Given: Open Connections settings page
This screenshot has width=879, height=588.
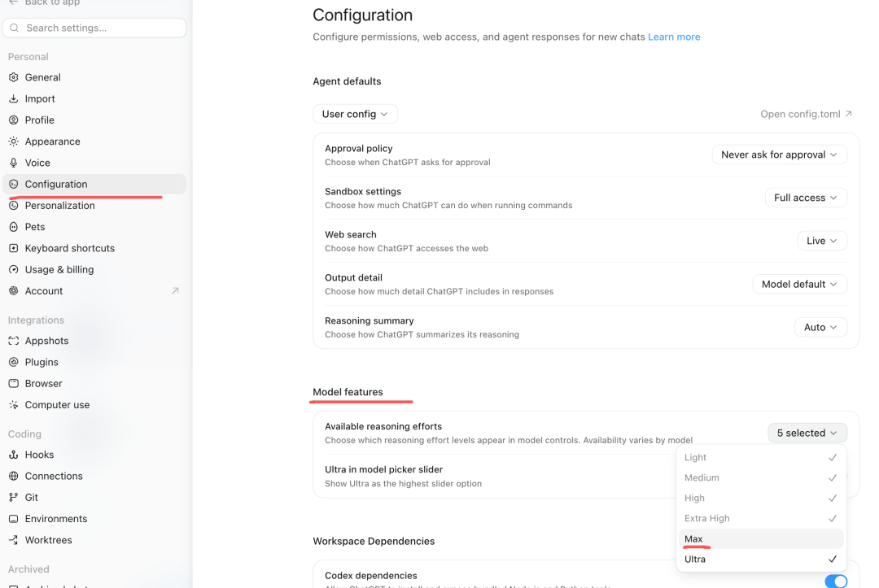Looking at the screenshot, I should pyautogui.click(x=94, y=476).
